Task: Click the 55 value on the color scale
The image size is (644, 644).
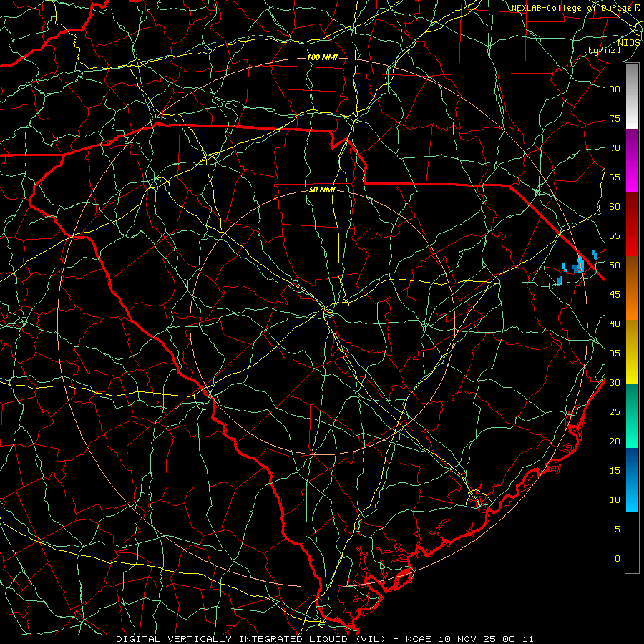Action: click(615, 236)
